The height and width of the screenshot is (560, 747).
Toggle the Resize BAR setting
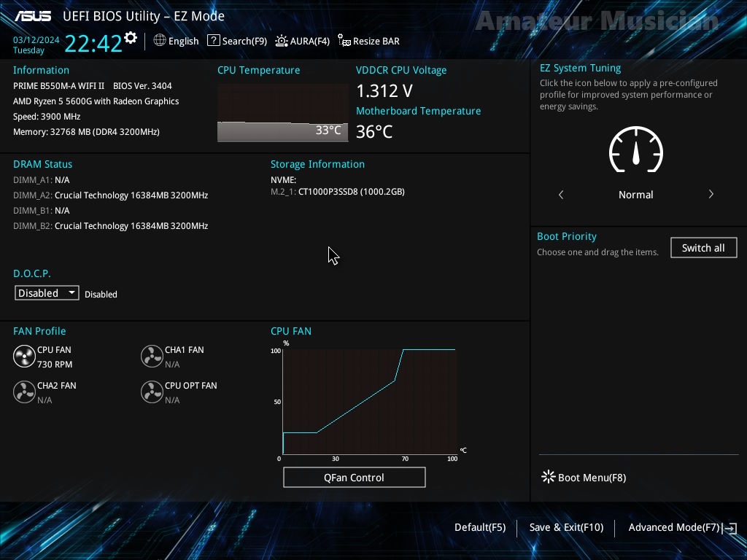(x=368, y=41)
